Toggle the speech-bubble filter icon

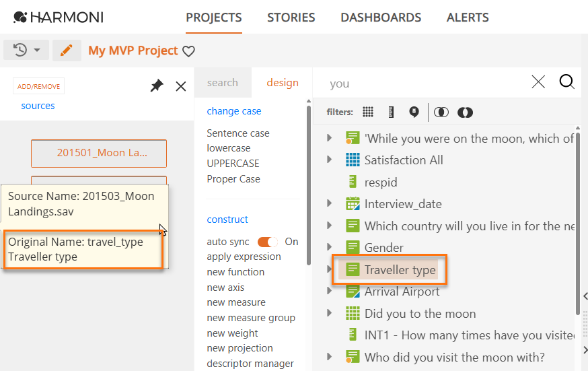click(x=414, y=112)
